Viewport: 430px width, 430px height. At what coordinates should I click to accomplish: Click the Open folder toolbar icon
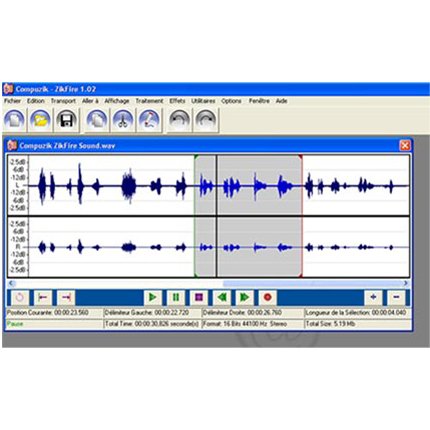(40, 120)
